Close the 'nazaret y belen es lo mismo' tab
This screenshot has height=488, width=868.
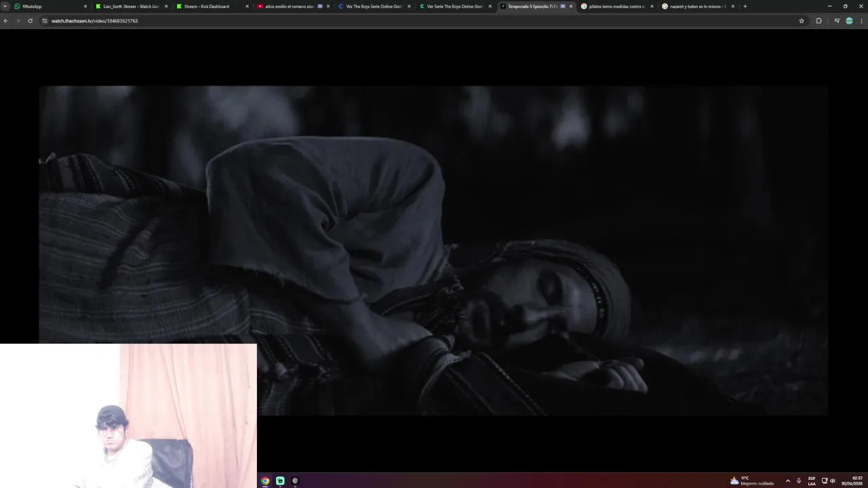click(732, 6)
